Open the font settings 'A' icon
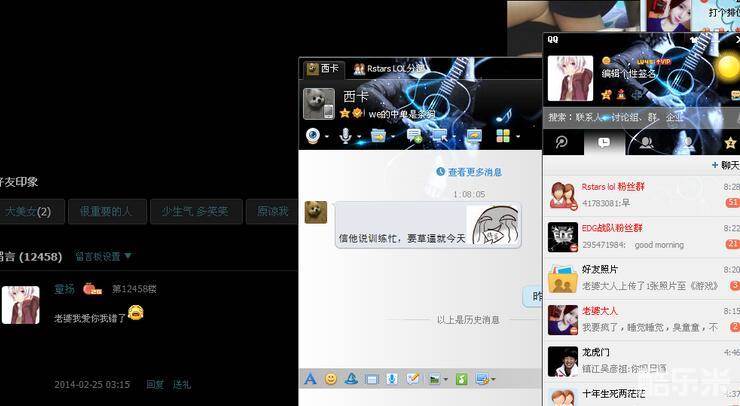 (x=310, y=379)
